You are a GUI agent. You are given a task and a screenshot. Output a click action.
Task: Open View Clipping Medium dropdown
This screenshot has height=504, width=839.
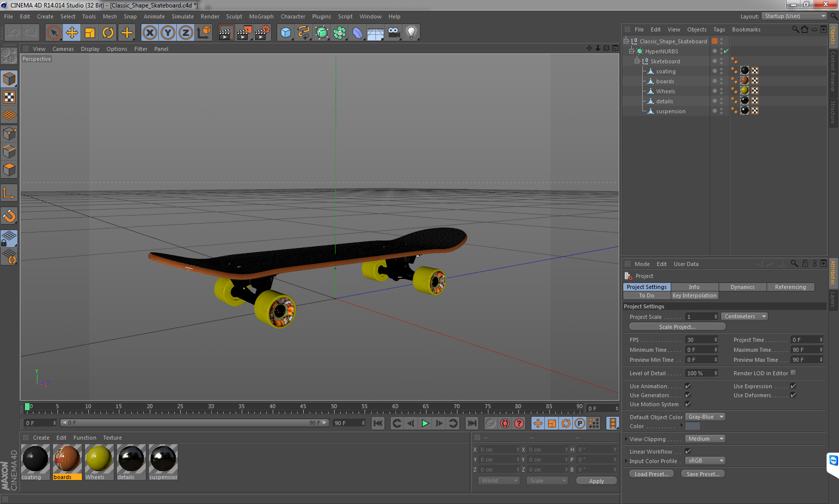click(705, 439)
